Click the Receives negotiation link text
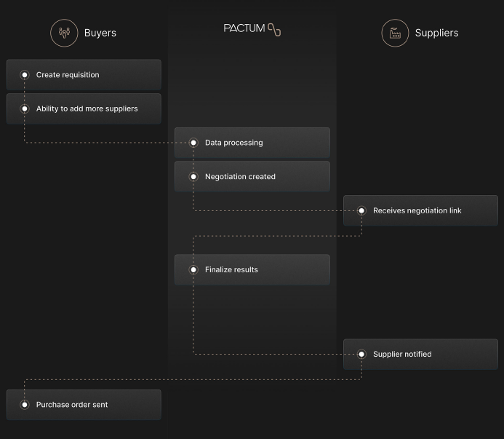504x439 pixels. (417, 210)
